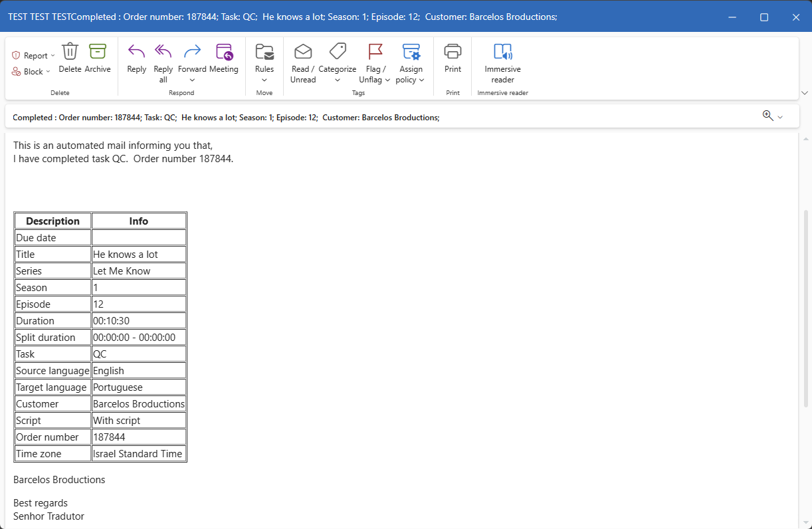Click the Order number 187844 table cell

pyautogui.click(x=138, y=437)
